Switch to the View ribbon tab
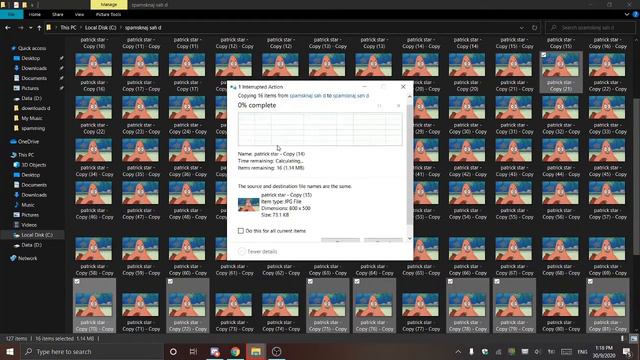 pyautogui.click(x=79, y=14)
